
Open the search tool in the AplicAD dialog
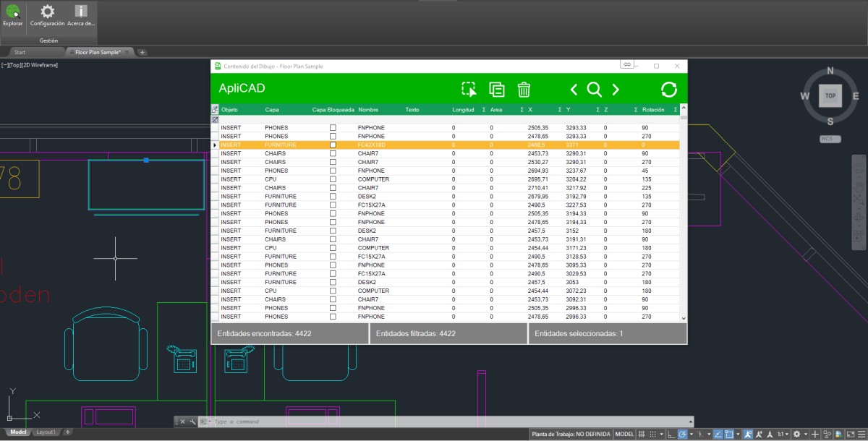click(594, 89)
